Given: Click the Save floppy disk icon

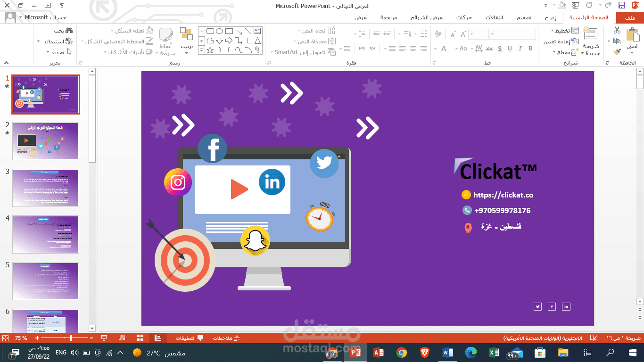Looking at the screenshot, I should pos(622,6).
